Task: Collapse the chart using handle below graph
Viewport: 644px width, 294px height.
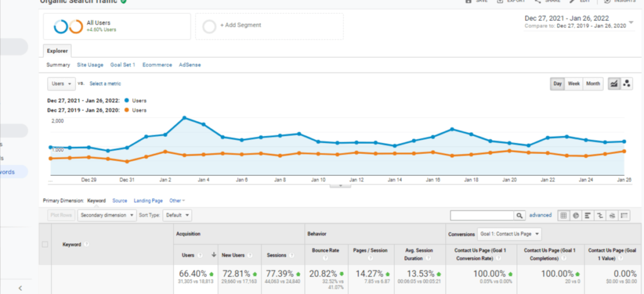Action: (340, 186)
